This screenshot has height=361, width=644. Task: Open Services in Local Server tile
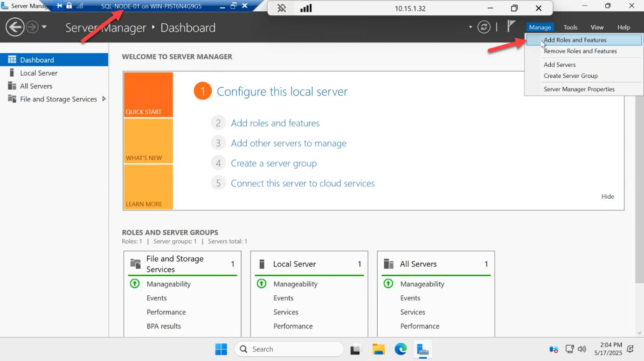click(286, 312)
